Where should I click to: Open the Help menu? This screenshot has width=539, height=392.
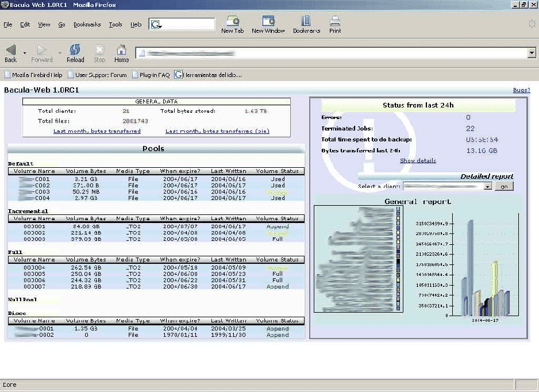coord(136,24)
